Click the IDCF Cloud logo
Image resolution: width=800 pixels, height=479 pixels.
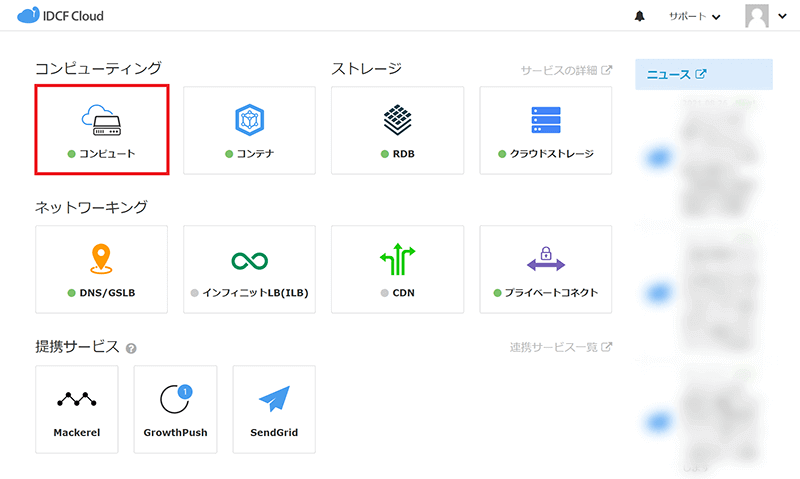coord(61,17)
